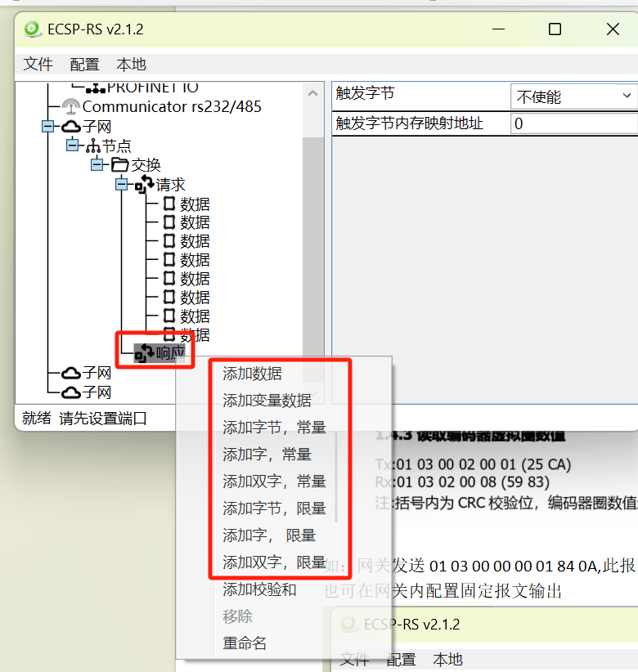Click the tree panel scroll up arrow
Image resolution: width=638 pixels, height=672 pixels.
click(x=313, y=93)
